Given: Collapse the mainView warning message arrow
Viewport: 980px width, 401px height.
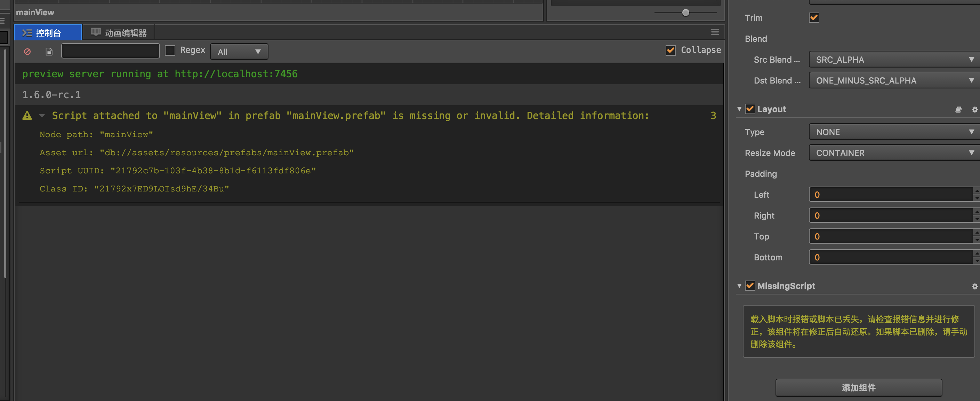Looking at the screenshot, I should coord(42,115).
